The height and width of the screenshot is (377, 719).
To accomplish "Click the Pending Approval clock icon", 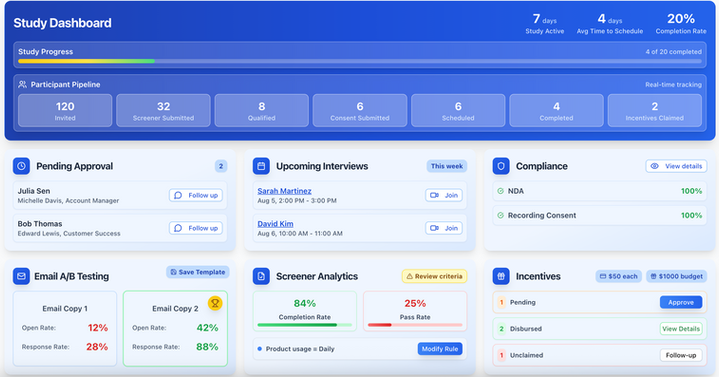I will point(22,166).
